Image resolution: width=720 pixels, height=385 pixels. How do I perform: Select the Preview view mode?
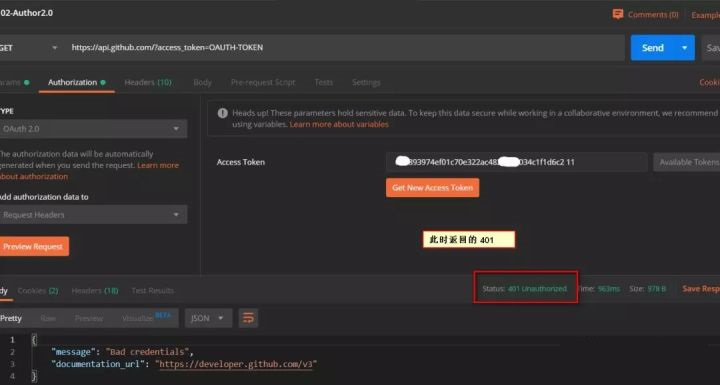click(x=89, y=318)
